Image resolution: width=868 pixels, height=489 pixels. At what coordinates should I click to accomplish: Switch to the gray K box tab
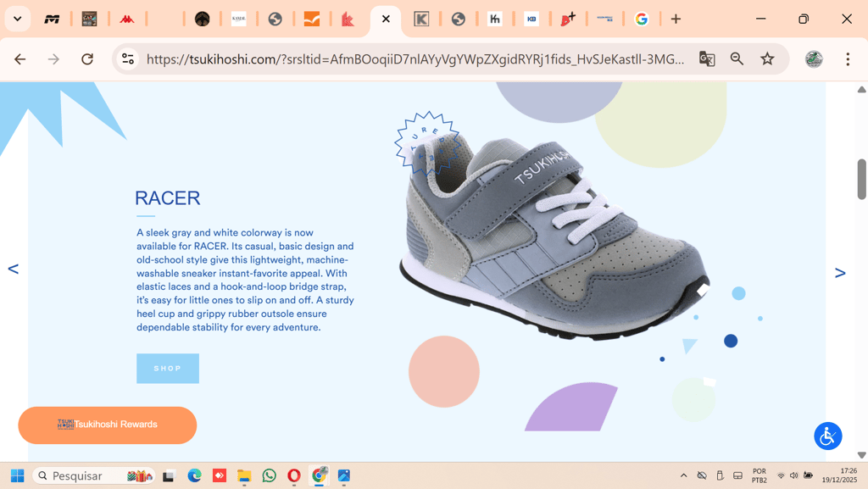pos(421,19)
